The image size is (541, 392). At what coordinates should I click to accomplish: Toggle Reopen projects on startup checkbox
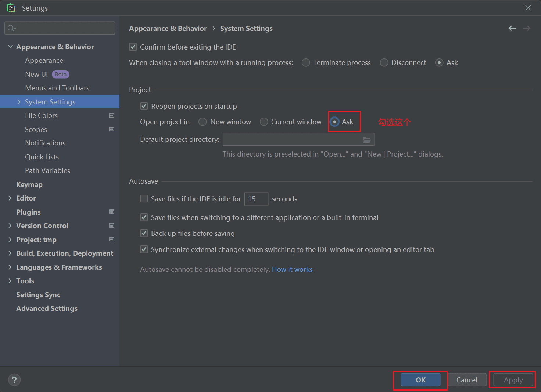(x=144, y=106)
